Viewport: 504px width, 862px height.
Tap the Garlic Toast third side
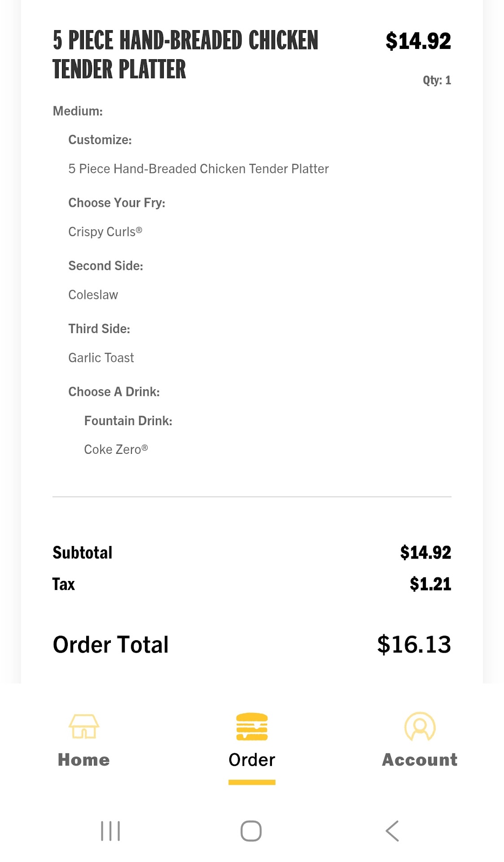click(101, 358)
